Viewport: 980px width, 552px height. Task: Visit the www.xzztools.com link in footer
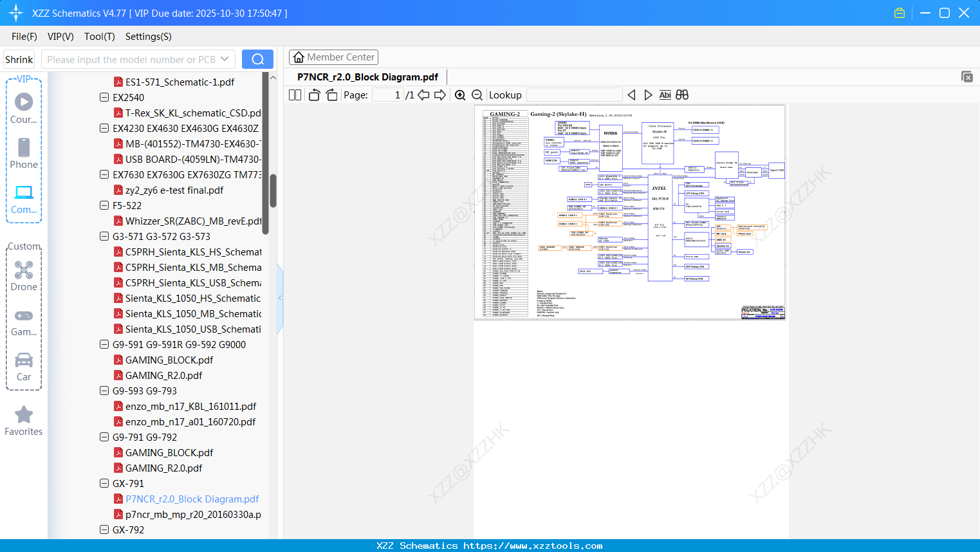pyautogui.click(x=533, y=546)
